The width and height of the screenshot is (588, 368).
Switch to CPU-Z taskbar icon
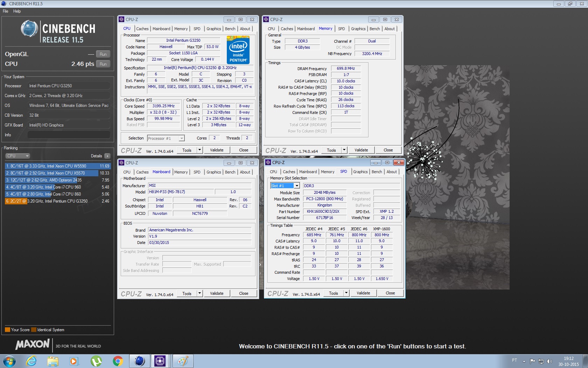pos(160,361)
